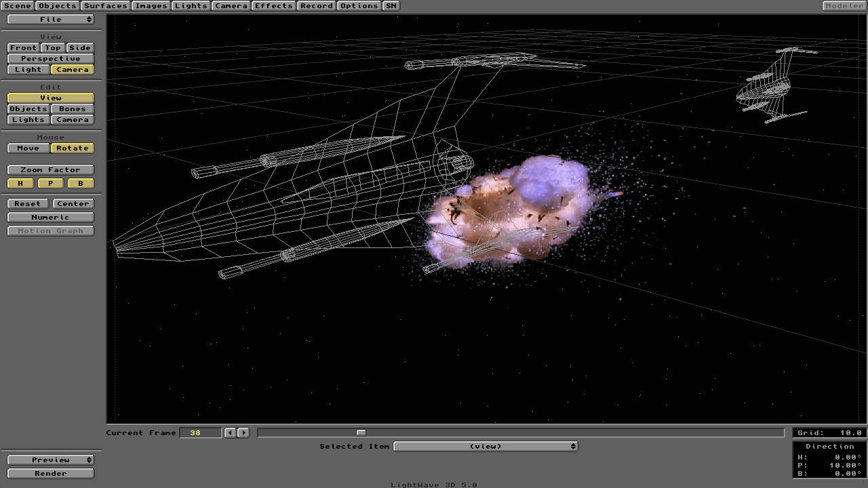The width and height of the screenshot is (868, 488).
Task: Open the Motion Graph
Action: pos(51,231)
